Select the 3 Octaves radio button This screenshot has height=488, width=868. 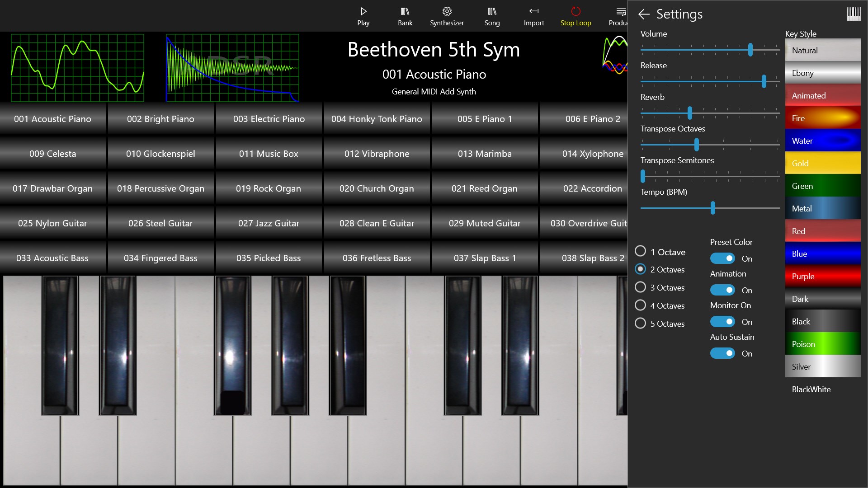click(640, 287)
